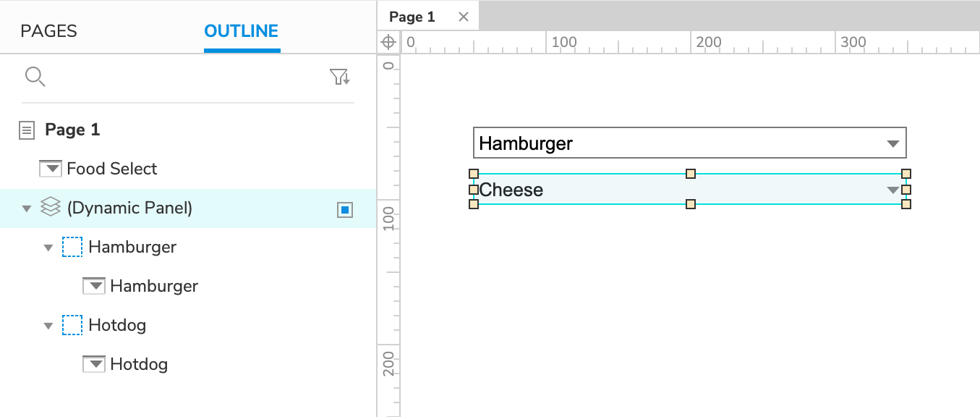The width and height of the screenshot is (980, 417).
Task: Click the nested Hamburger droplist widget icon
Action: [94, 286]
